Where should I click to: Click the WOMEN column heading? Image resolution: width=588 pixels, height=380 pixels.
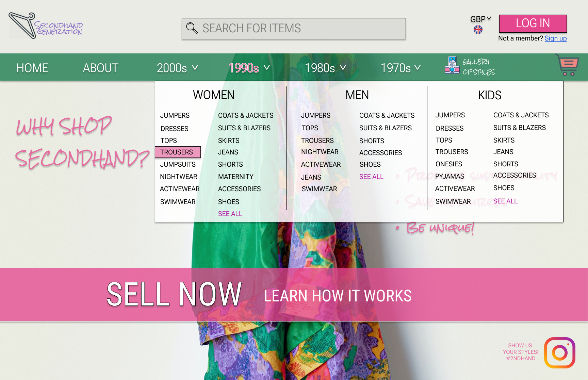(x=214, y=95)
